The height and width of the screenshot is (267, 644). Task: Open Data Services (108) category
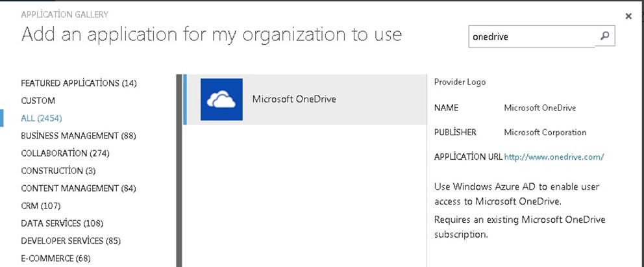point(62,223)
